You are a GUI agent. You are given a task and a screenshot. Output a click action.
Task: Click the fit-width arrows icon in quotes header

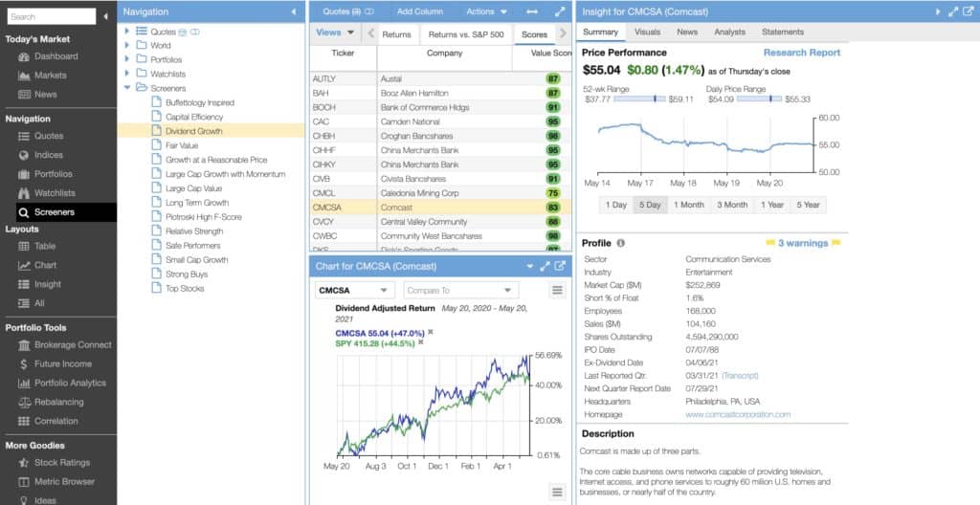532,11
